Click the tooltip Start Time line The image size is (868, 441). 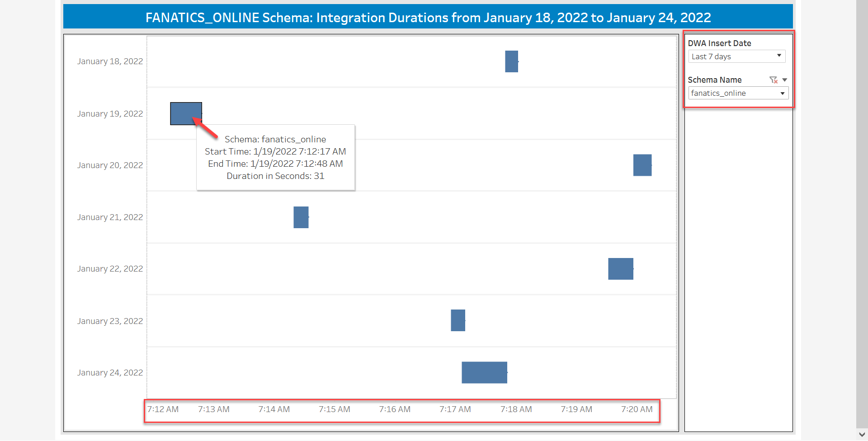[x=275, y=152]
